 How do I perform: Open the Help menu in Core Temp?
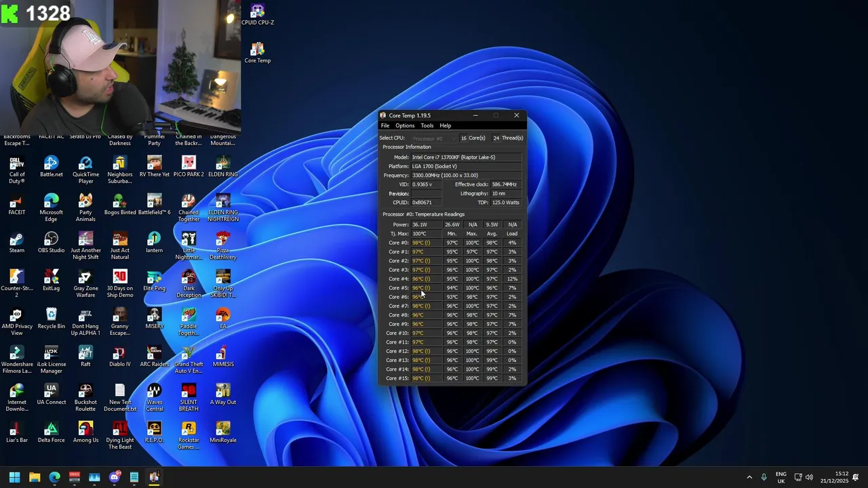(445, 125)
